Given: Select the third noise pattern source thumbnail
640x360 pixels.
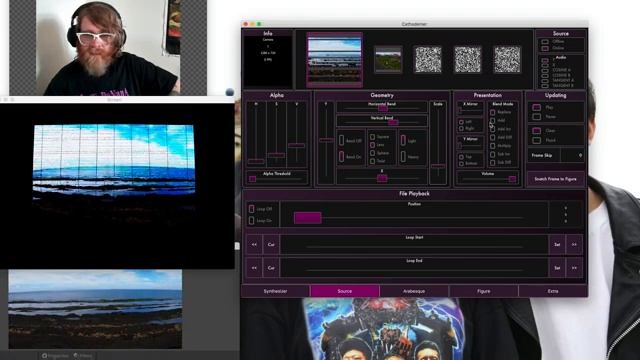Looking at the screenshot, I should (x=507, y=60).
